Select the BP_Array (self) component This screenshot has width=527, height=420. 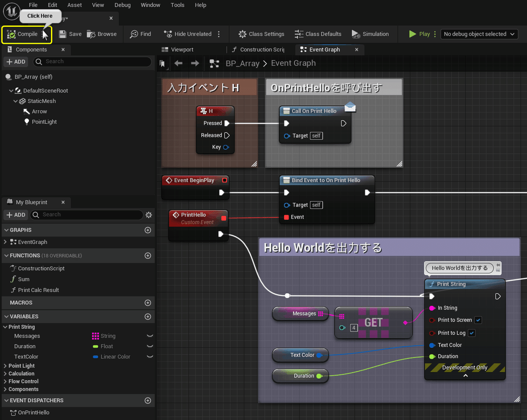[x=33, y=76]
